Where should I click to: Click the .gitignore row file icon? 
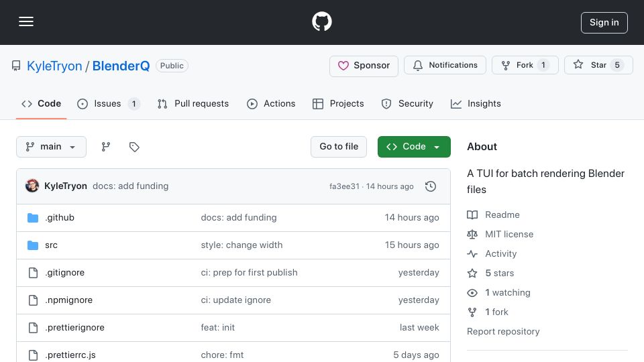33,273
